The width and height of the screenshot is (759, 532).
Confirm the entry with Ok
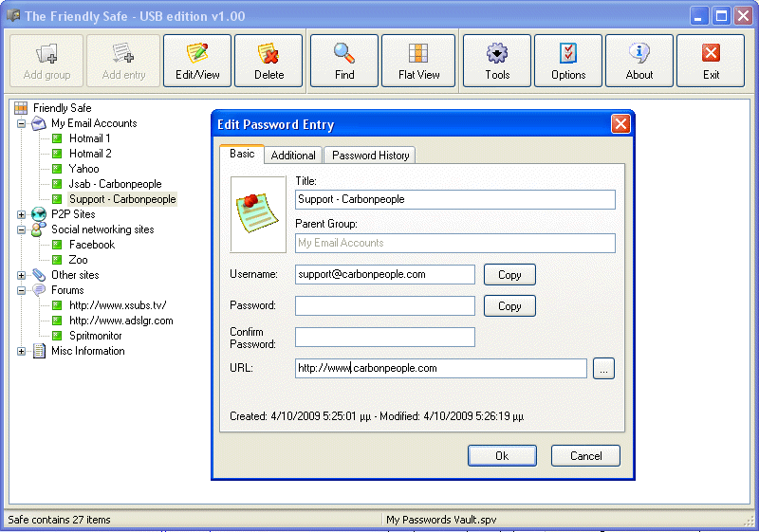point(502,456)
